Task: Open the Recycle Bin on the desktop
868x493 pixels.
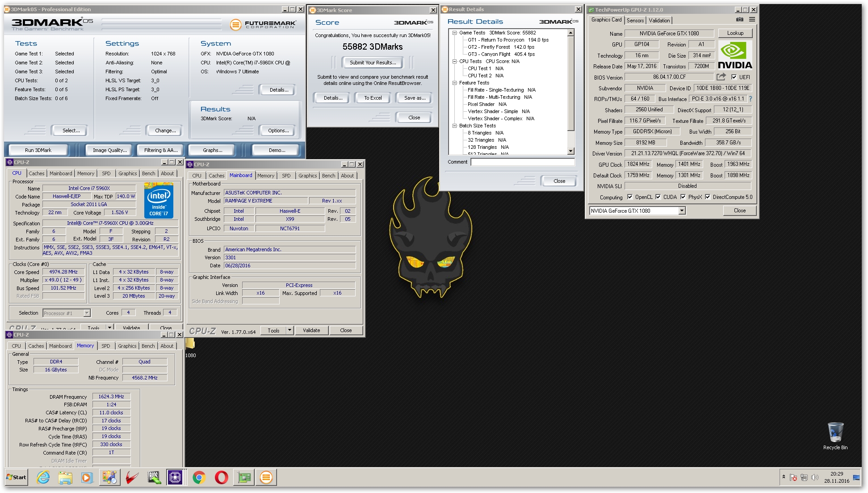Action: pyautogui.click(x=835, y=436)
